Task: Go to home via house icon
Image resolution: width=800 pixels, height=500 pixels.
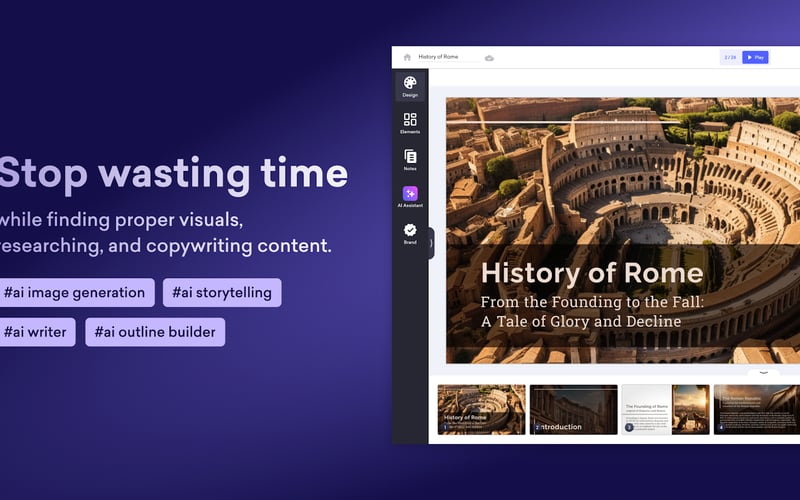Action: (x=407, y=57)
